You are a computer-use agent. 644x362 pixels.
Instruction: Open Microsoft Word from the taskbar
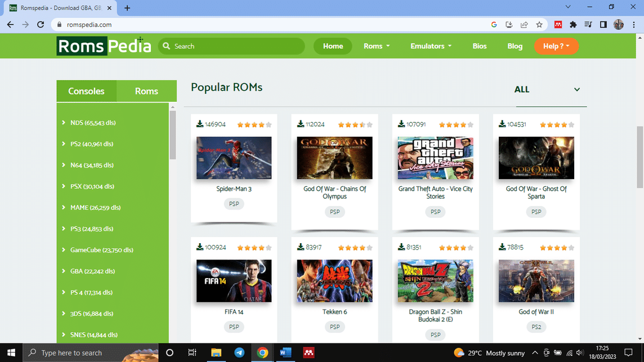pos(285,352)
